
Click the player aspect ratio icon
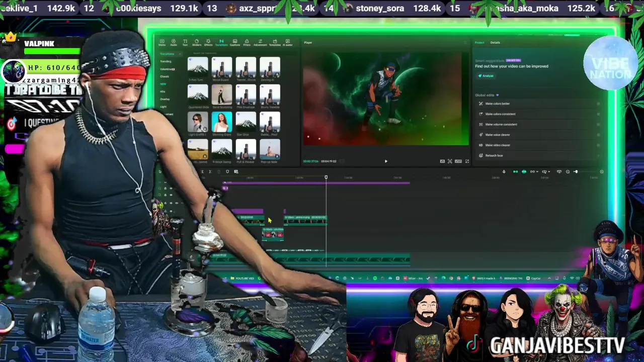pos(458,161)
